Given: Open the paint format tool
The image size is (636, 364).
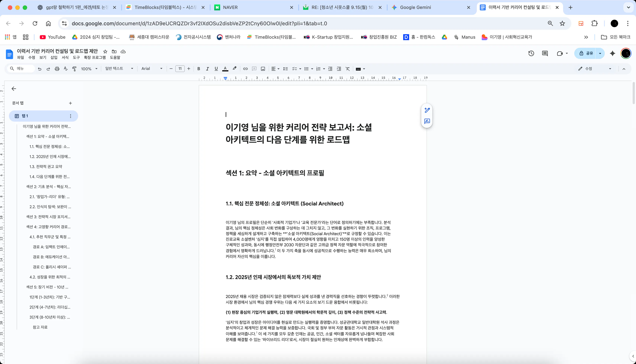Looking at the screenshot, I should 74,69.
